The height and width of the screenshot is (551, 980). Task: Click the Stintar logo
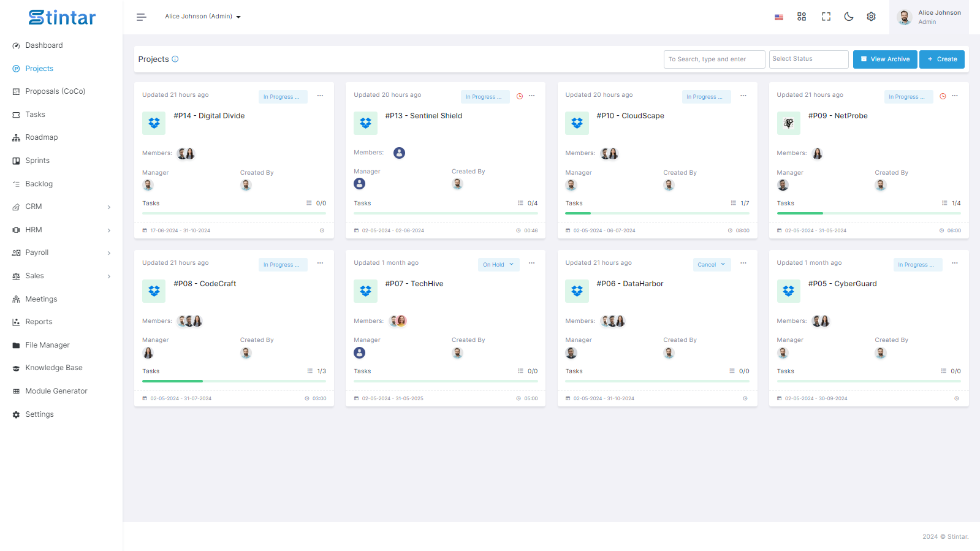(x=62, y=17)
